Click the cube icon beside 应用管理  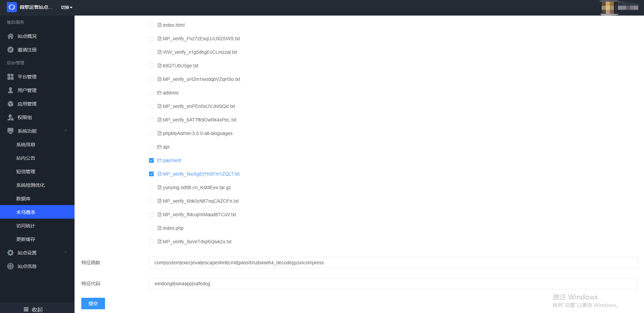click(x=11, y=104)
